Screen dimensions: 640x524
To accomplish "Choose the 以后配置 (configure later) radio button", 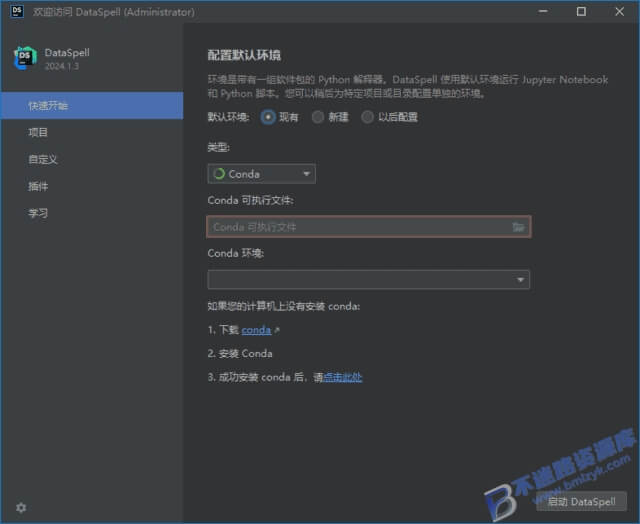I will (367, 117).
